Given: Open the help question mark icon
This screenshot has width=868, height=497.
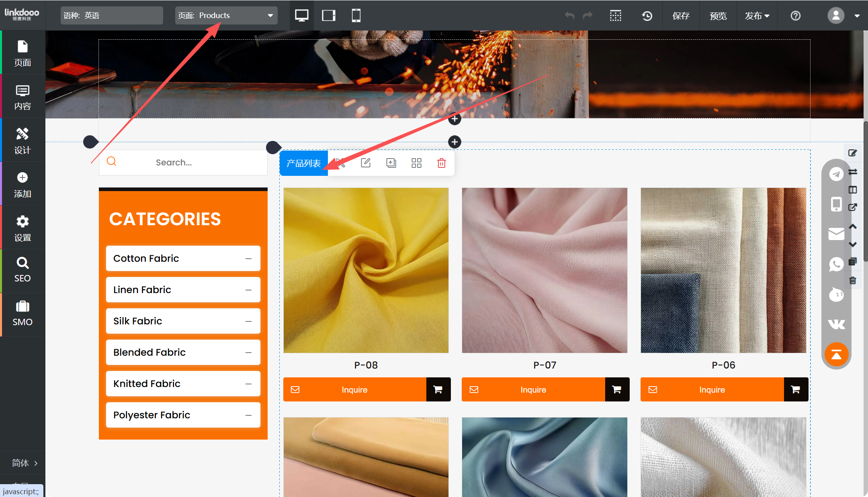Looking at the screenshot, I should (795, 16).
